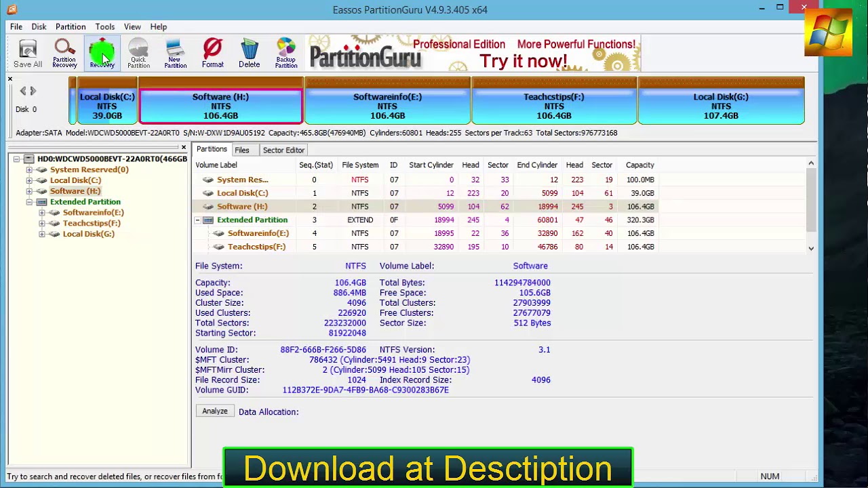The image size is (868, 488).
Task: Open the Tools menu
Action: tap(104, 27)
